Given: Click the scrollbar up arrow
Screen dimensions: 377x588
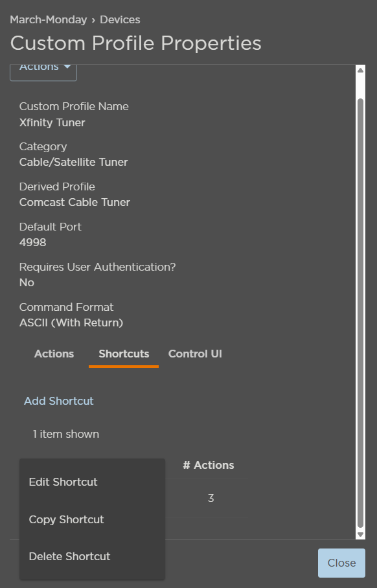Looking at the screenshot, I should (x=361, y=70).
